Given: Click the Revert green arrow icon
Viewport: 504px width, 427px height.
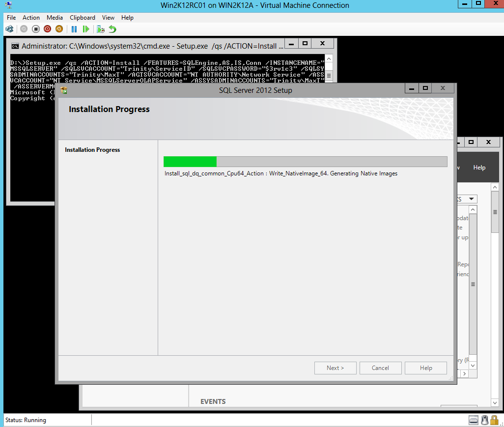Looking at the screenshot, I should click(x=112, y=29).
